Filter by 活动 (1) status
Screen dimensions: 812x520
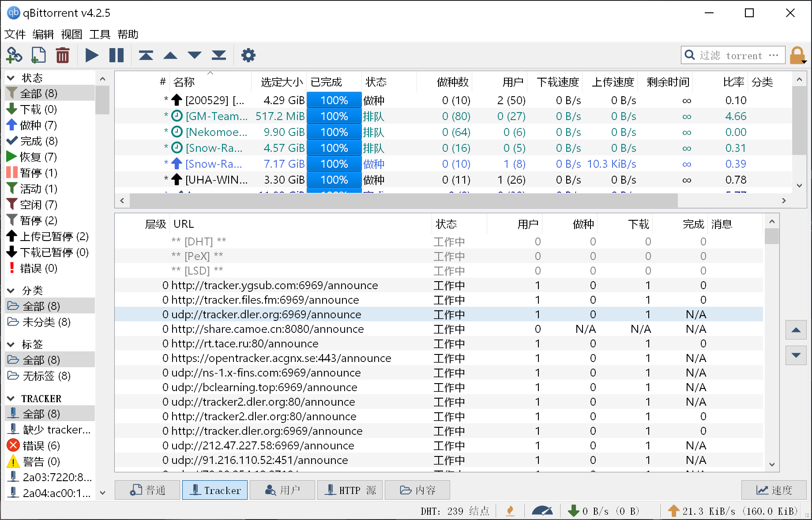pyautogui.click(x=50, y=189)
